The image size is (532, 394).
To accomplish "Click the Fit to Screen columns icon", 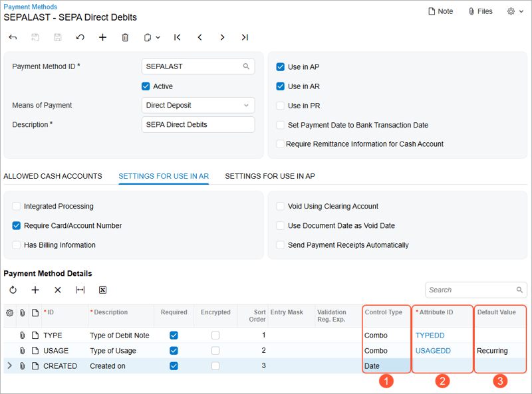I will tap(80, 290).
